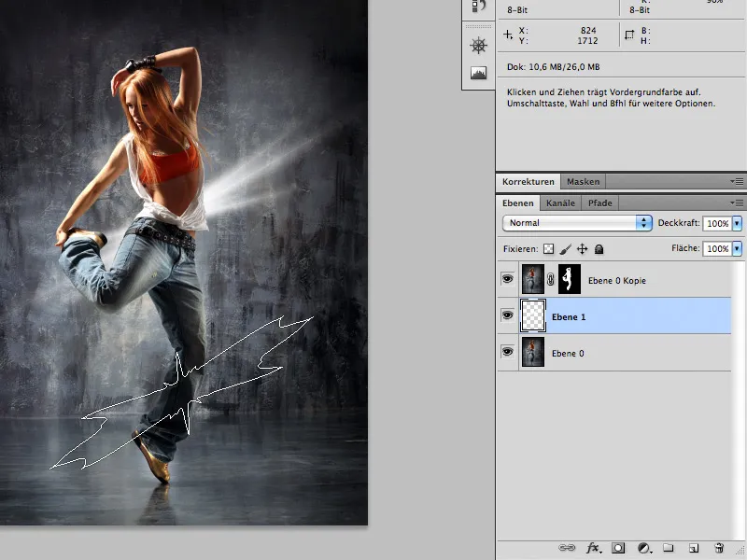This screenshot has height=560, width=747.
Task: Open the fx layer style menu
Action: (x=593, y=548)
